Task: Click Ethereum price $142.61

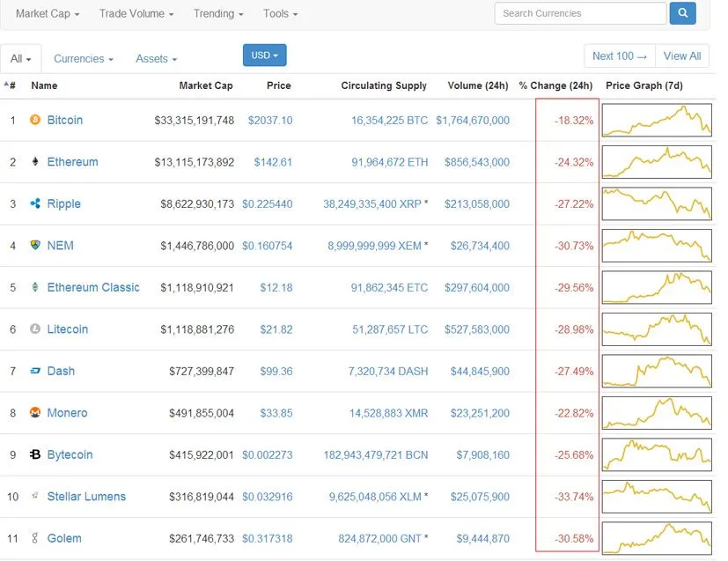Action: [273, 162]
